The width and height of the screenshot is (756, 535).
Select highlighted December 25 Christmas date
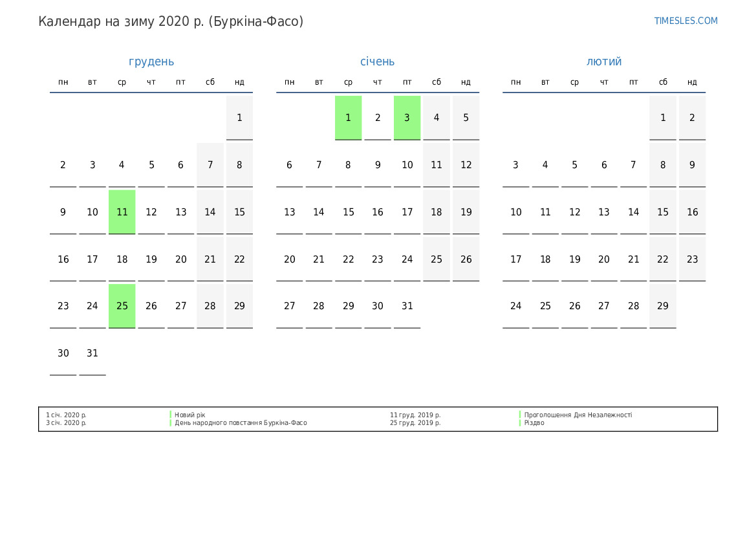(x=122, y=306)
